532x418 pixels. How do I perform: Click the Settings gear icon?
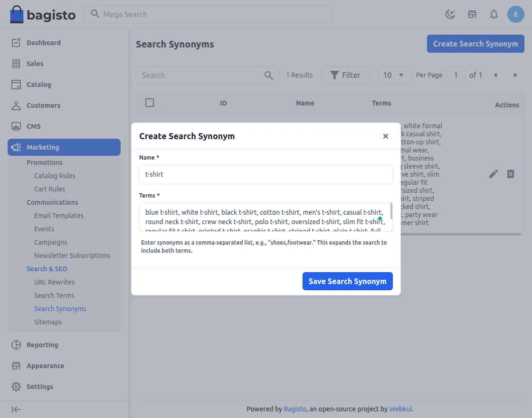(16, 387)
